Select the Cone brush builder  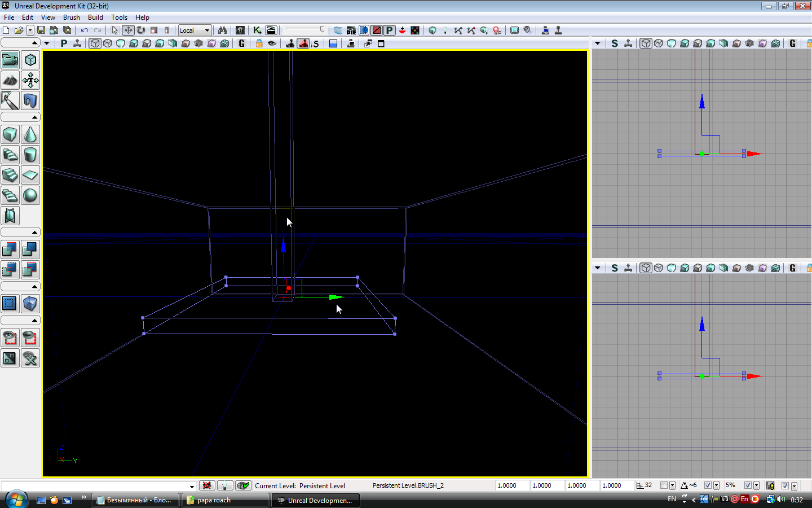tap(30, 135)
